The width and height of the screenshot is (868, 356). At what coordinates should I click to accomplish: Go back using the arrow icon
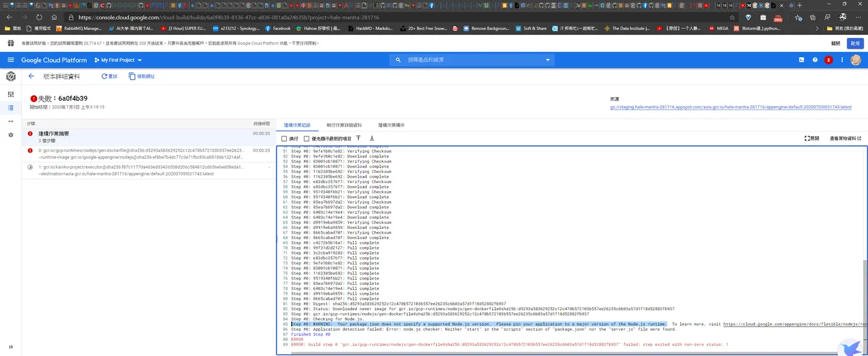coord(31,77)
